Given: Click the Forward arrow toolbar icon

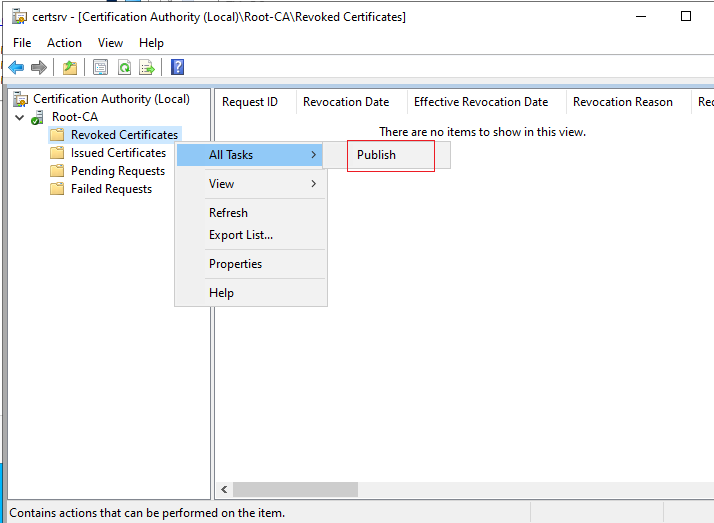Looking at the screenshot, I should pos(39,68).
